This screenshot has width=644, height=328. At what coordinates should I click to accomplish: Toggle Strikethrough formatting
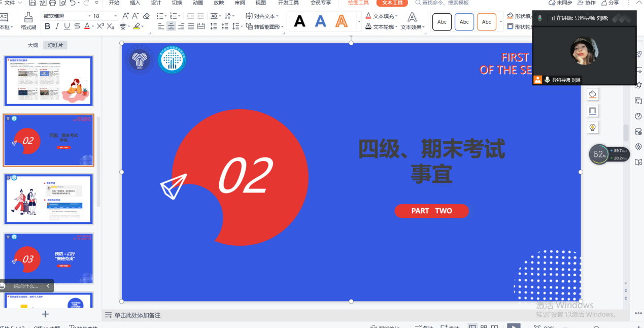77,26
